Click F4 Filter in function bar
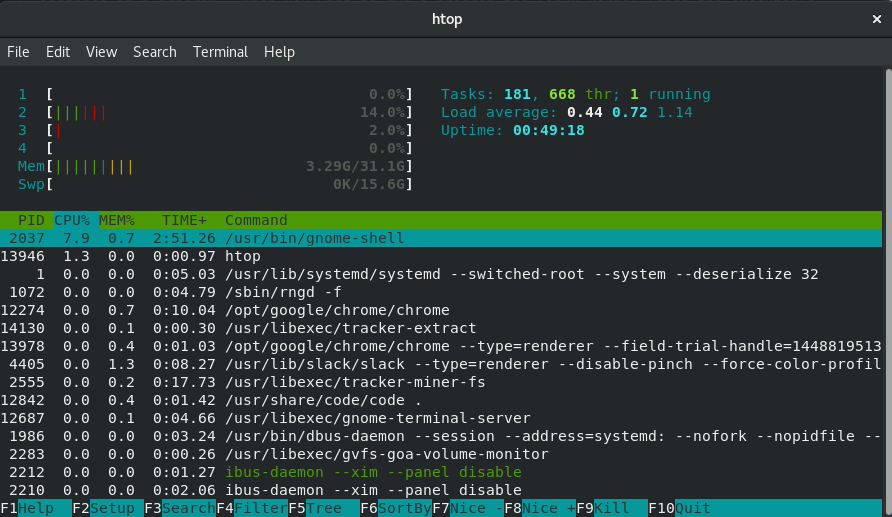Image resolution: width=892 pixels, height=517 pixels. [252, 508]
